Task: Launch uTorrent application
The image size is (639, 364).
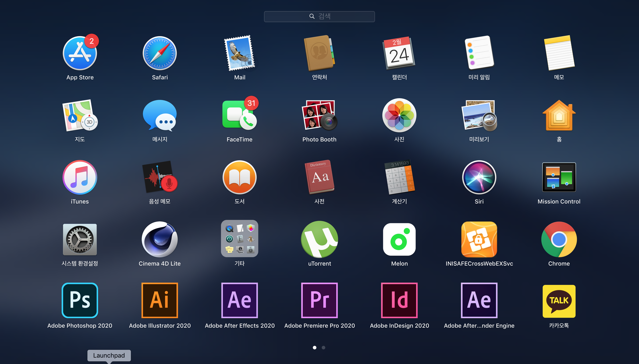Action: pos(319,239)
